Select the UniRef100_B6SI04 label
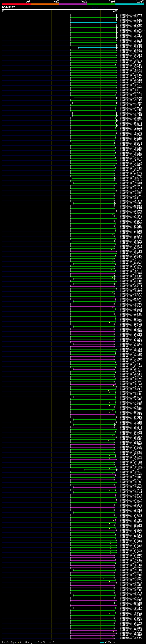The height and width of the screenshot is (644, 146). click(x=131, y=125)
